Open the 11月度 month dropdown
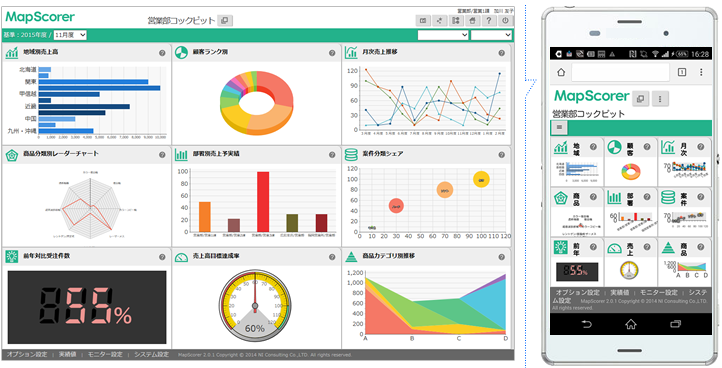 tap(70, 35)
